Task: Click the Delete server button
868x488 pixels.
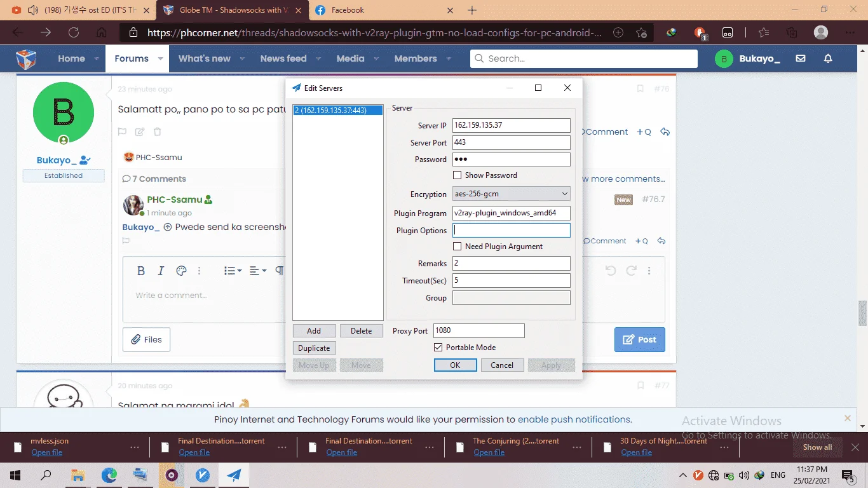Action: pyautogui.click(x=362, y=331)
